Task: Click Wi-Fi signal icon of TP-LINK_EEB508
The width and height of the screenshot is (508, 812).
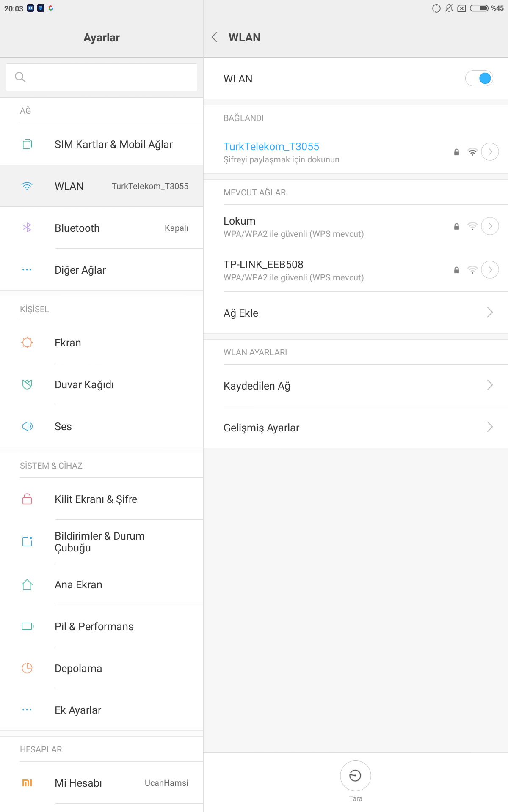Action: tap(472, 270)
